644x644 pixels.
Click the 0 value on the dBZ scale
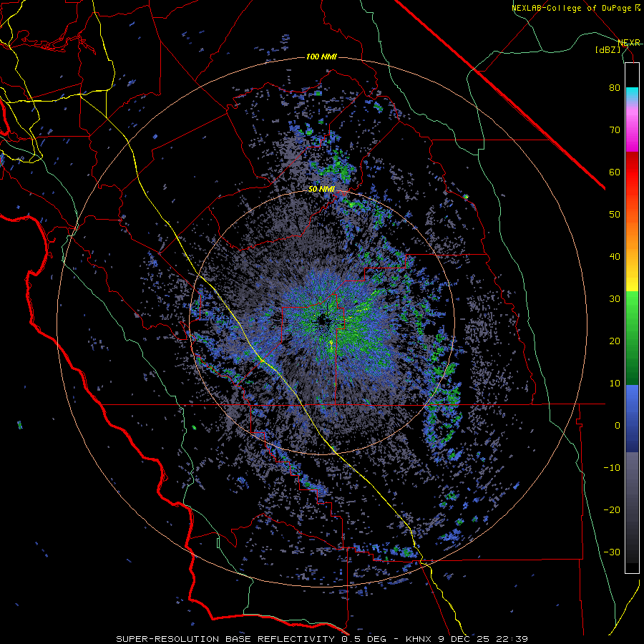click(618, 426)
